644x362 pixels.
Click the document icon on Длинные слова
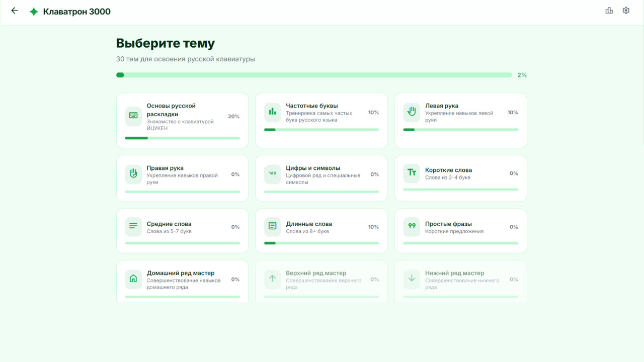click(x=272, y=227)
